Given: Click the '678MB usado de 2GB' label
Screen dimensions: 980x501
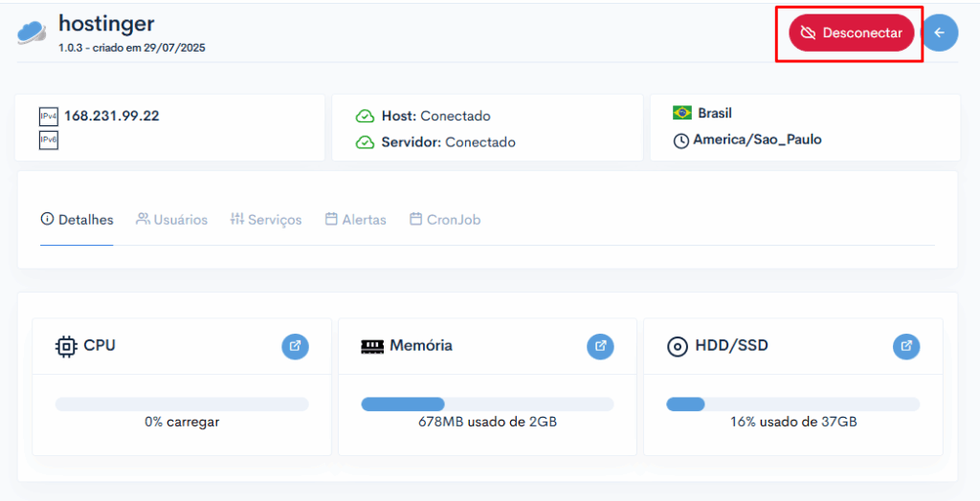Looking at the screenshot, I should 487,423.
